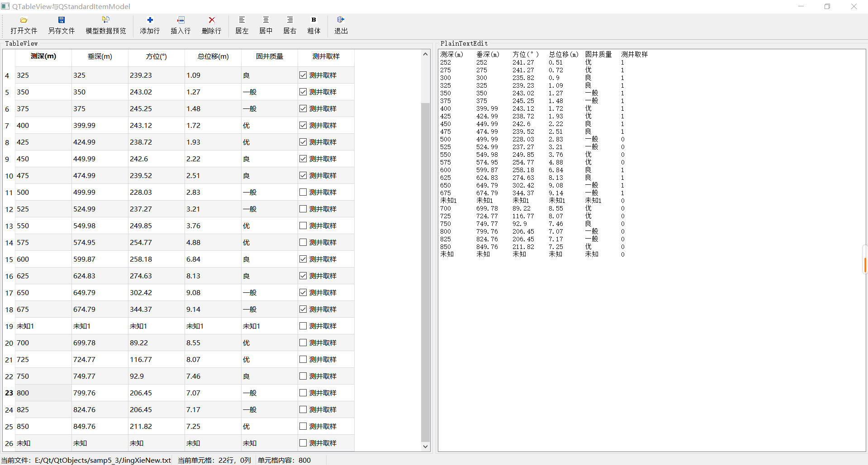
Task: Select the 测井取样 column header
Action: pyautogui.click(x=326, y=56)
